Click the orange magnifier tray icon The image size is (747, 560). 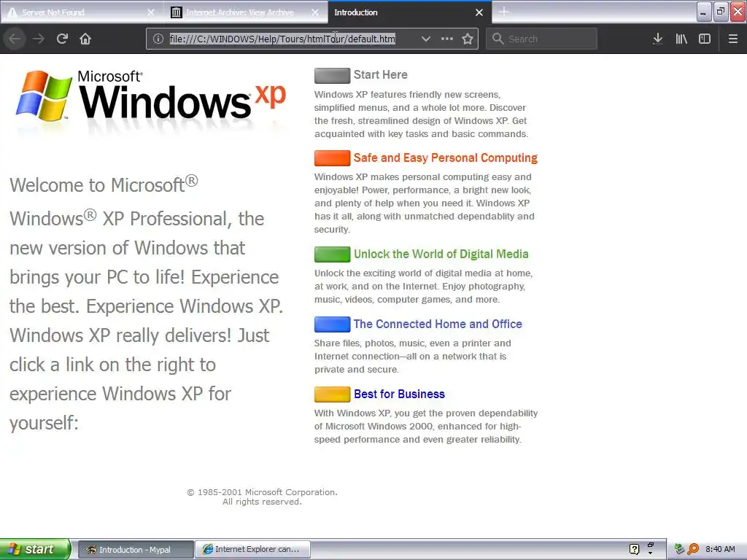coord(693,549)
